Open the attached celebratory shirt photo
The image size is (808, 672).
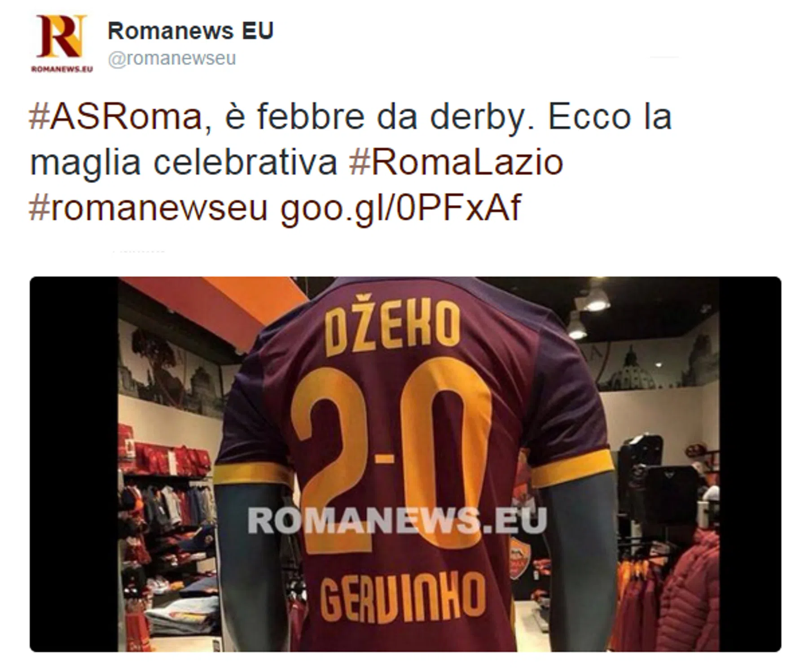coord(405,464)
